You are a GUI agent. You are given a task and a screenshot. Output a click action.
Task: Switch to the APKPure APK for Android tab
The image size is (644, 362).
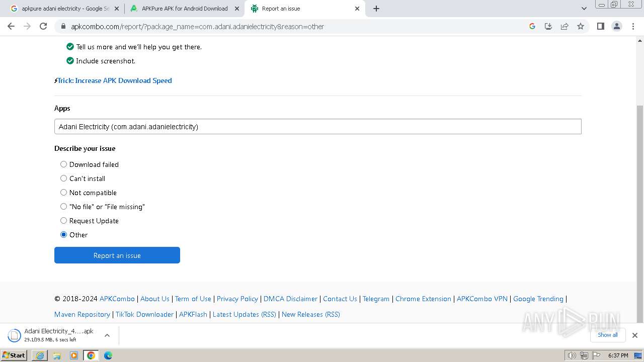185,9
